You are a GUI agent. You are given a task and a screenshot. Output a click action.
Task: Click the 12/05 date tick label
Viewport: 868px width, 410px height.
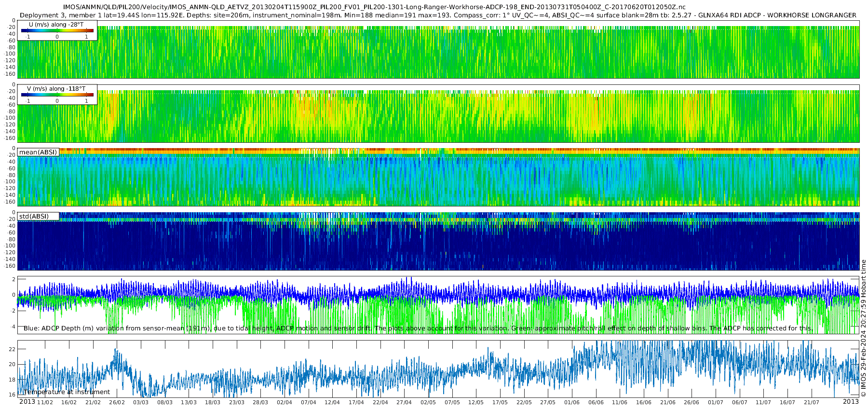[476, 402]
